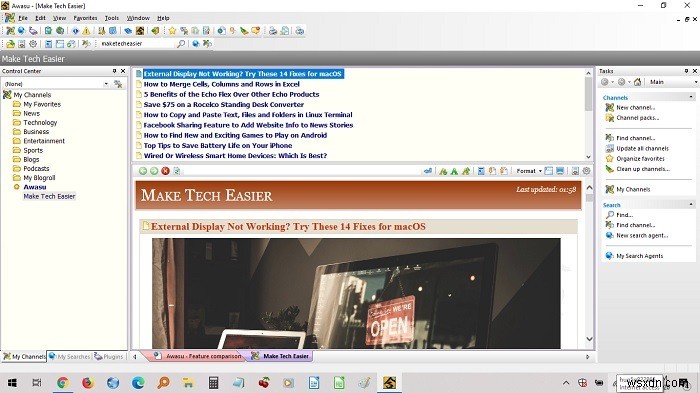Click the green door exit toolbar icon
Screen dimensions: 700x393
[155, 31]
